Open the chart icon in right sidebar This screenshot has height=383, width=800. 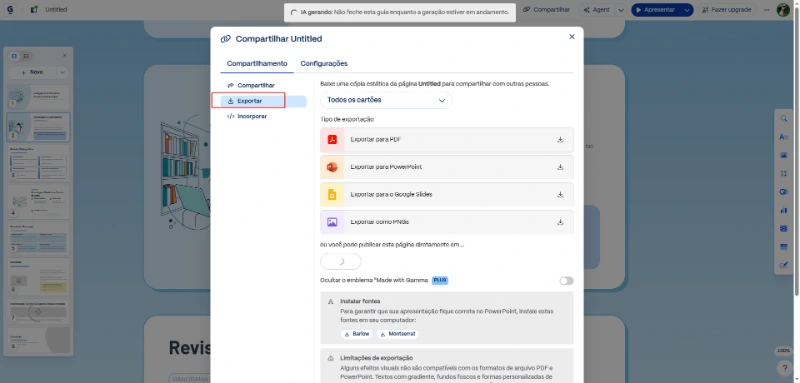(x=784, y=210)
